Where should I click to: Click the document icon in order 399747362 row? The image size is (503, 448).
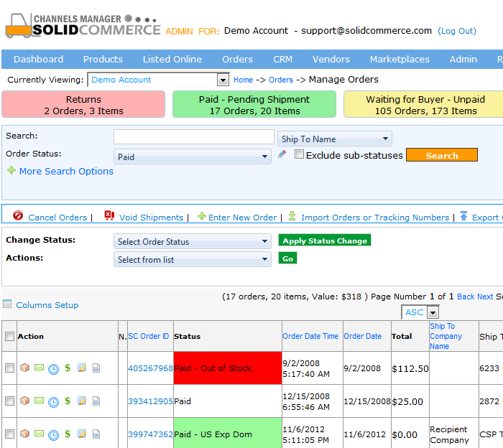pos(96,434)
